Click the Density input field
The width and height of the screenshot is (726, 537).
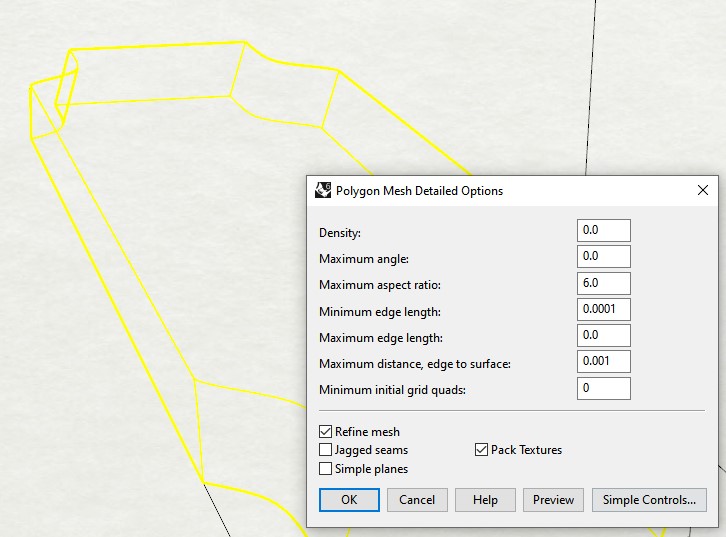(x=604, y=231)
